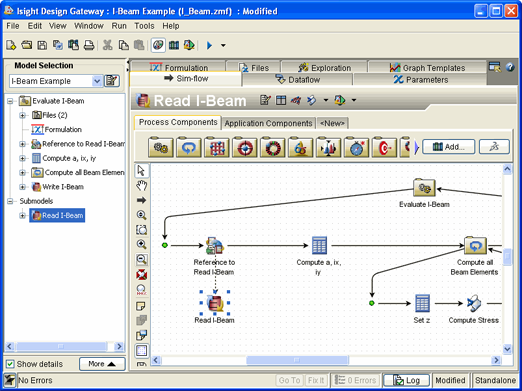Collapse the Submodels tree section
Viewport: 522px width, 391px height.
pyautogui.click(x=10, y=201)
